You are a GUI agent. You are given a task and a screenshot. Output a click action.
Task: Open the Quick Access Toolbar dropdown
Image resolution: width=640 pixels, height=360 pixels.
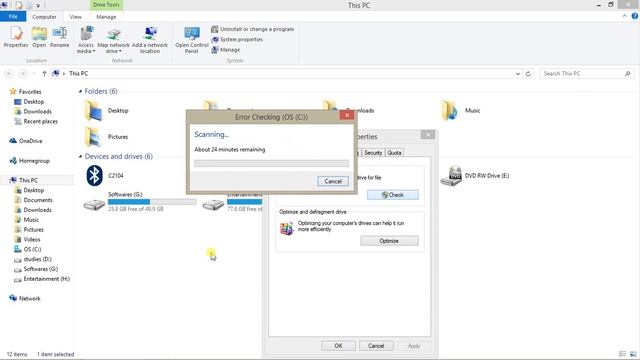tap(38, 5)
